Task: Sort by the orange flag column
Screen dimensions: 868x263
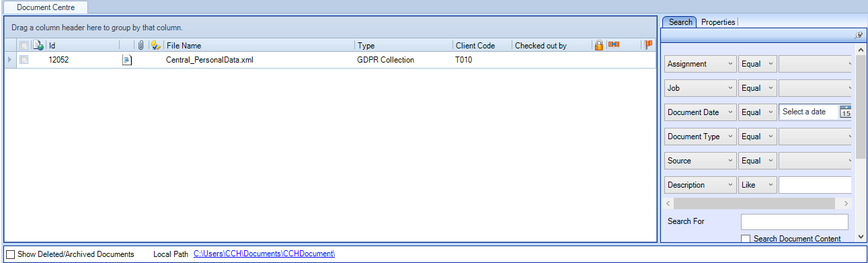Action: tap(648, 46)
